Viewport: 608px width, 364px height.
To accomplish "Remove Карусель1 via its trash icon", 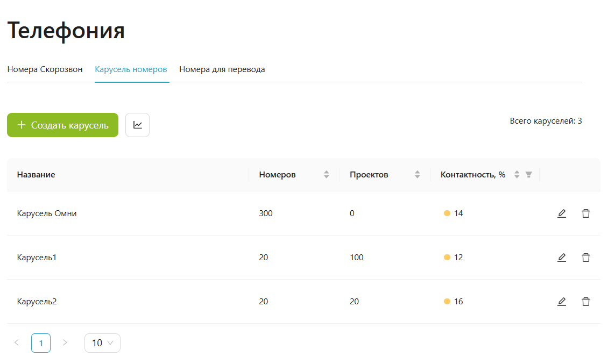I will click(x=586, y=257).
